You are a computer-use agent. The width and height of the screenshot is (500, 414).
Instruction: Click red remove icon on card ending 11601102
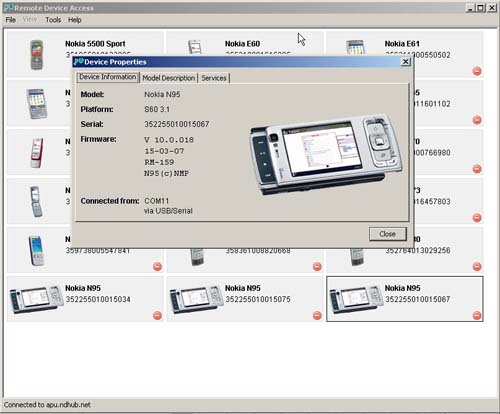point(477,120)
